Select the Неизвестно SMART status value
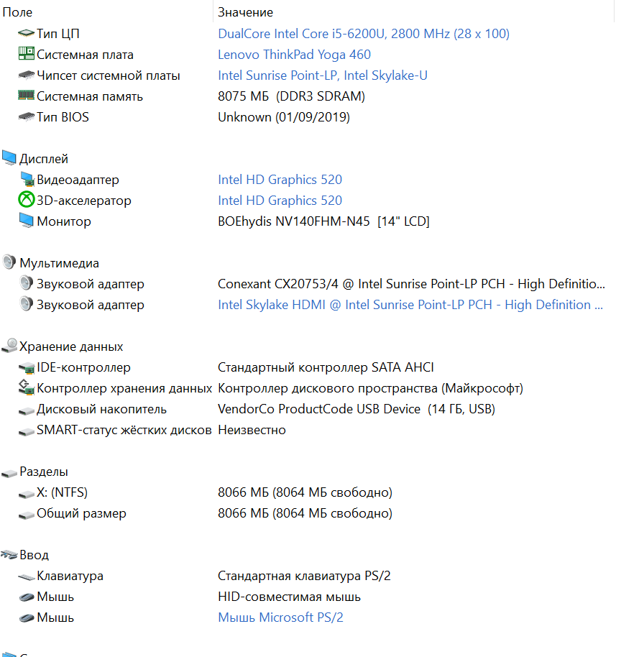Screen dimensions: 644x657 coord(252,430)
